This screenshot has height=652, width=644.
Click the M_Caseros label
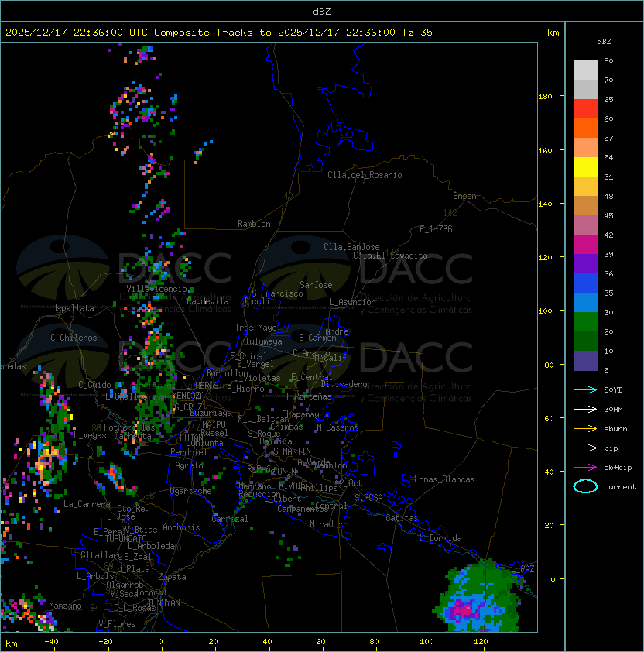337,427
